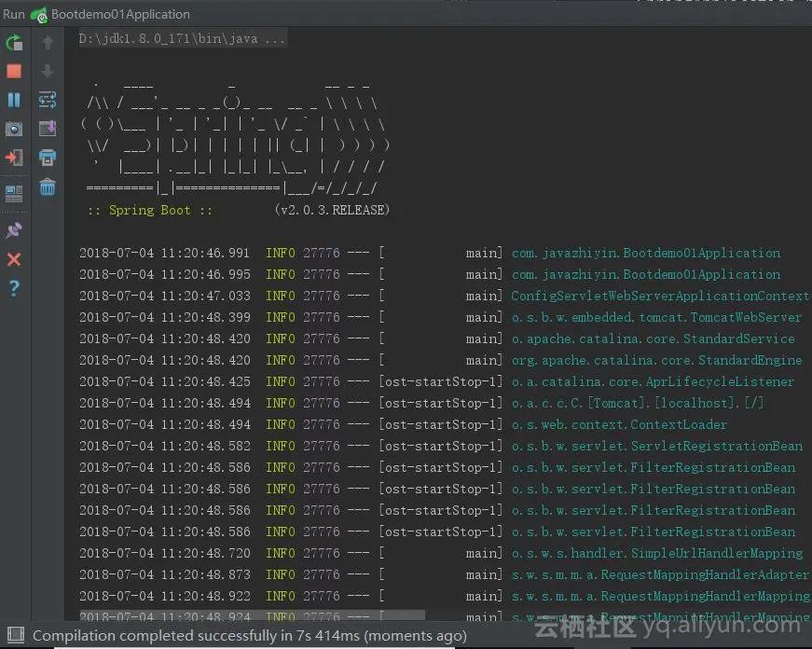Click the SimpleUrlHandlerMapping logger name
Image resolution: width=812 pixels, height=649 pixels.
click(x=656, y=553)
